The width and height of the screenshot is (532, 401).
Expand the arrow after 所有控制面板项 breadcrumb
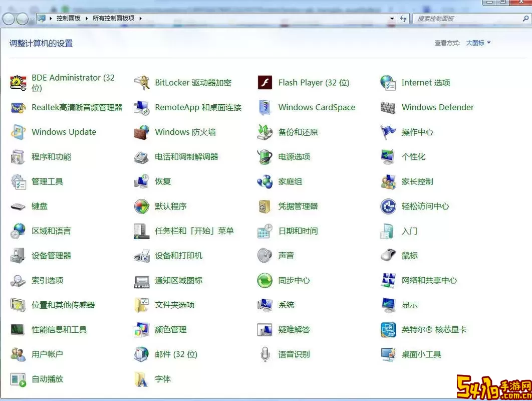tap(140, 19)
